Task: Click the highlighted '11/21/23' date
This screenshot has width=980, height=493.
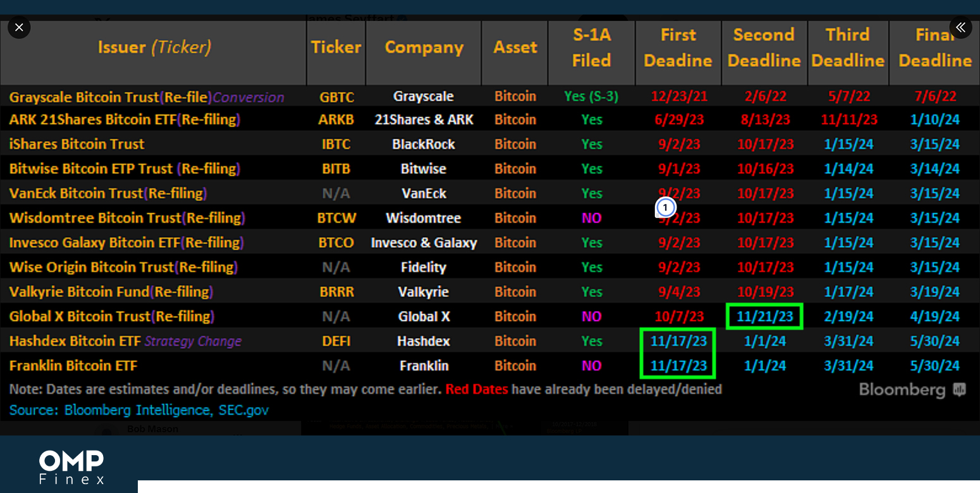Action: [765, 317]
